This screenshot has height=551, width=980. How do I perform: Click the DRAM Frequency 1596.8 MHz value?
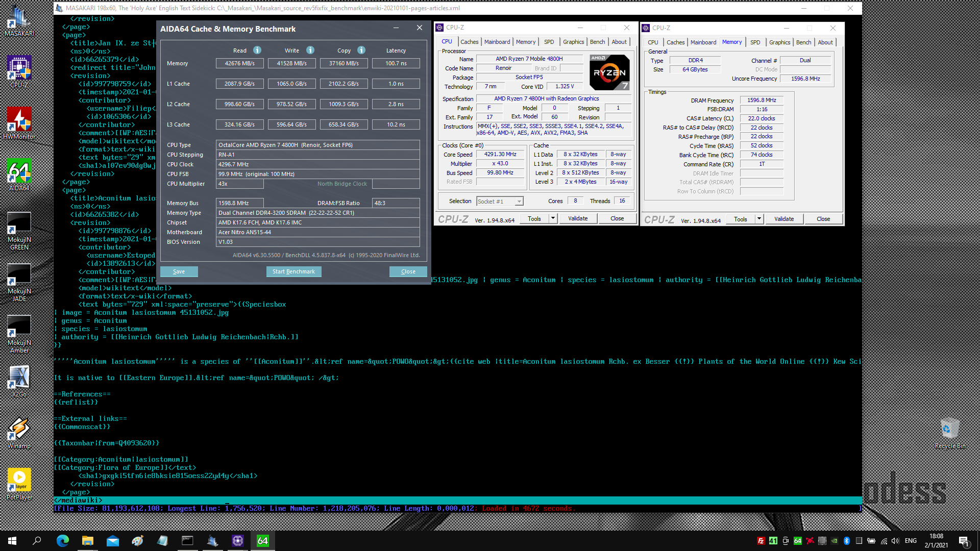[762, 100]
